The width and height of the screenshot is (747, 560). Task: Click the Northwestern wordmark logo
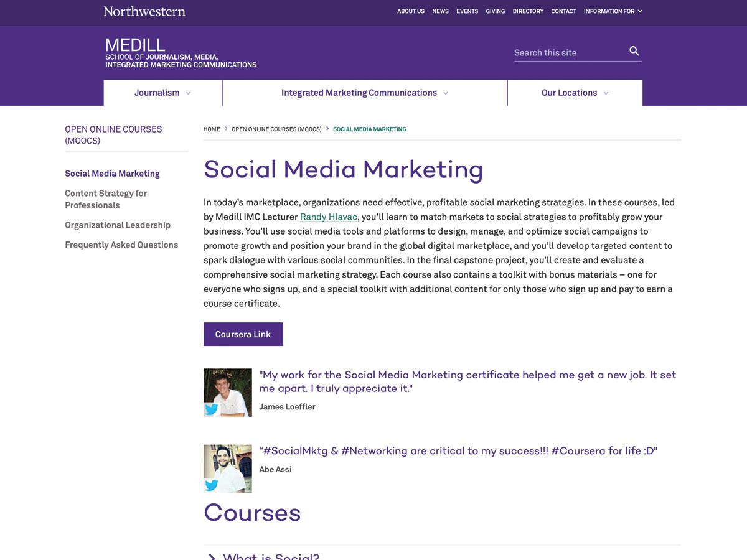coord(144,11)
